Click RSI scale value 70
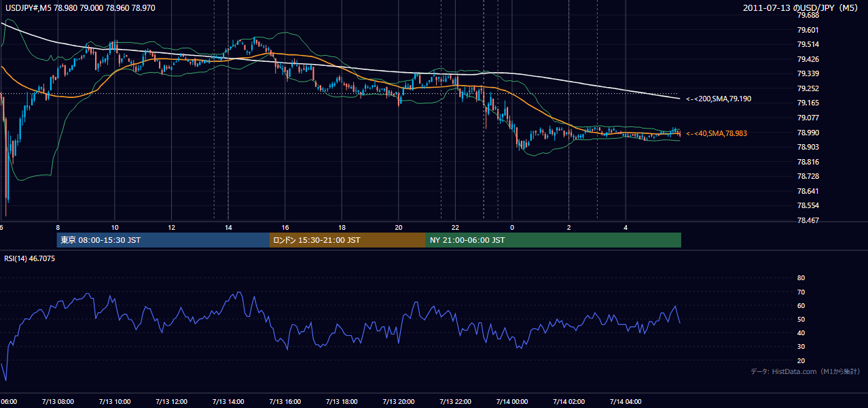Viewport: 868px width, 408px height. click(801, 292)
